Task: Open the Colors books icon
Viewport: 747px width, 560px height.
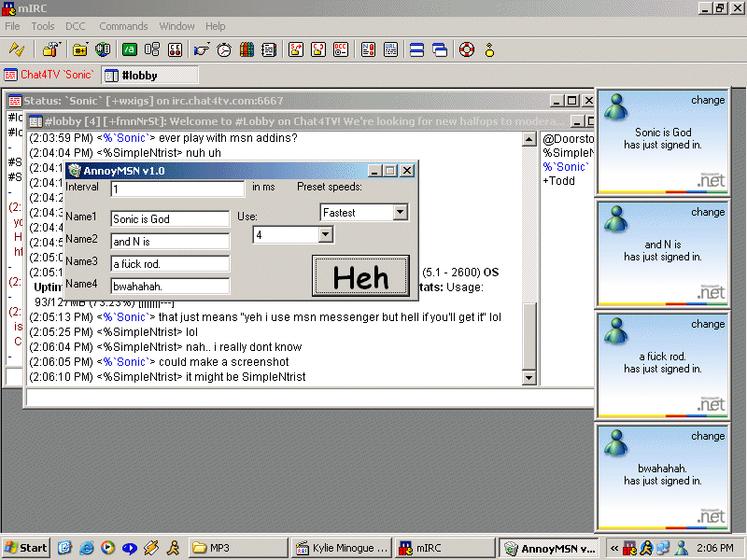Action: coord(247,49)
